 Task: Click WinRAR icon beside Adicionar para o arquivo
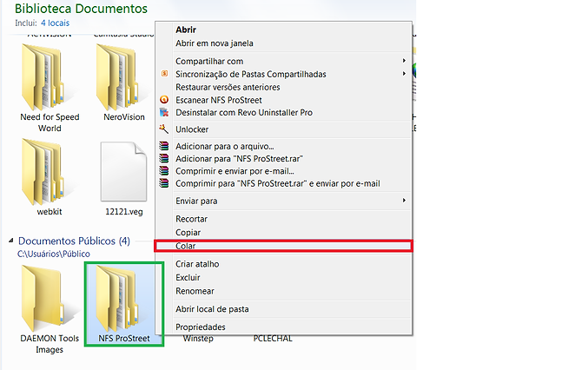(x=164, y=146)
